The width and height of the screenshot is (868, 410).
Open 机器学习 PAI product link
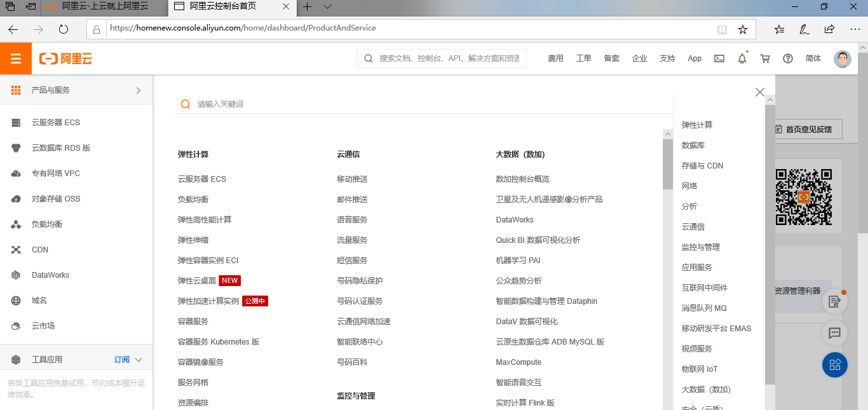tap(519, 261)
